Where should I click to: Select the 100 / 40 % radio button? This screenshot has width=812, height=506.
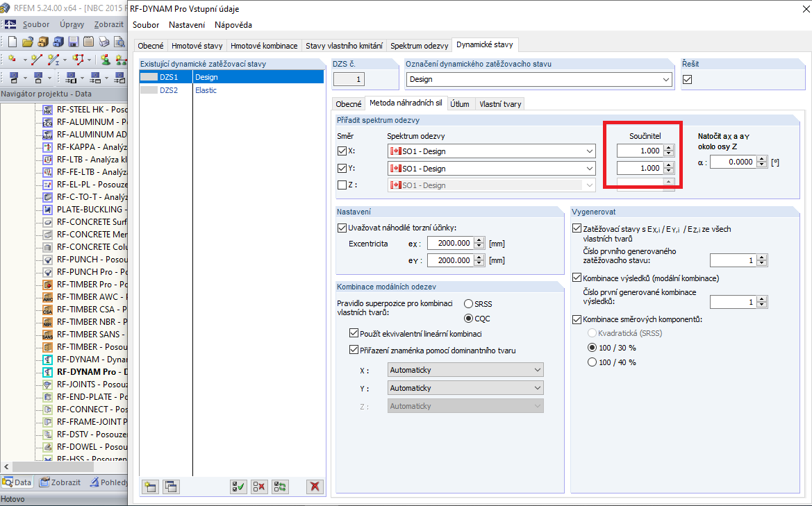[592, 362]
